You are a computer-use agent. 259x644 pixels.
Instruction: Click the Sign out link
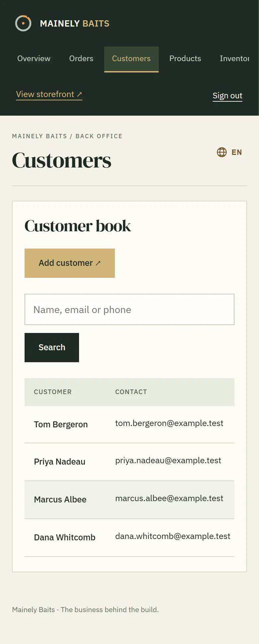pyautogui.click(x=227, y=96)
